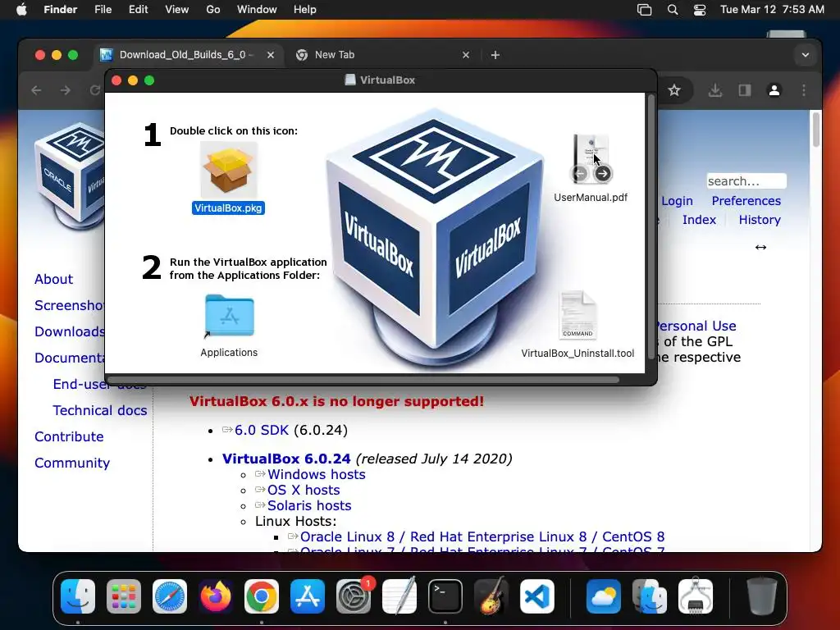Expand the Chrome tab search dropdown

tap(806, 55)
